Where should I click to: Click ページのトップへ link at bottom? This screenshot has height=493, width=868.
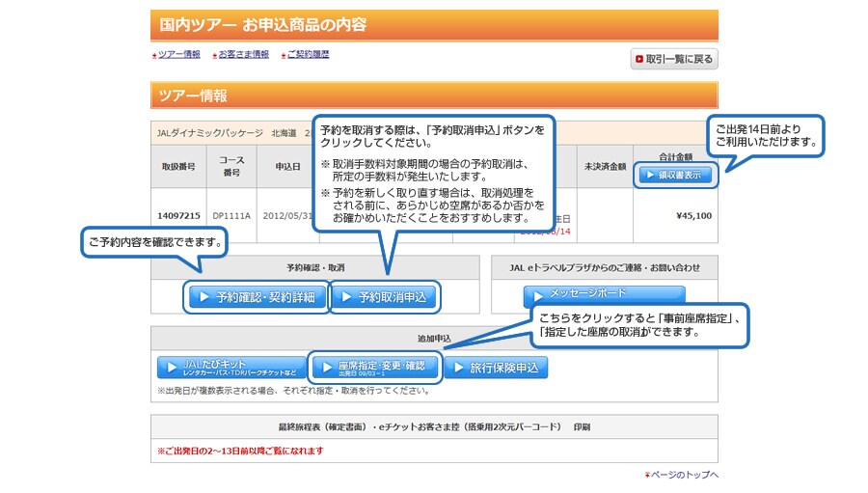point(683,475)
